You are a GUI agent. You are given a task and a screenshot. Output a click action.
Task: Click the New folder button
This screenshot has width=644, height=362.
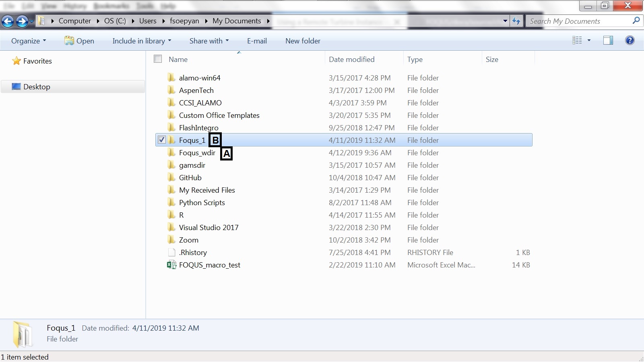[302, 41]
